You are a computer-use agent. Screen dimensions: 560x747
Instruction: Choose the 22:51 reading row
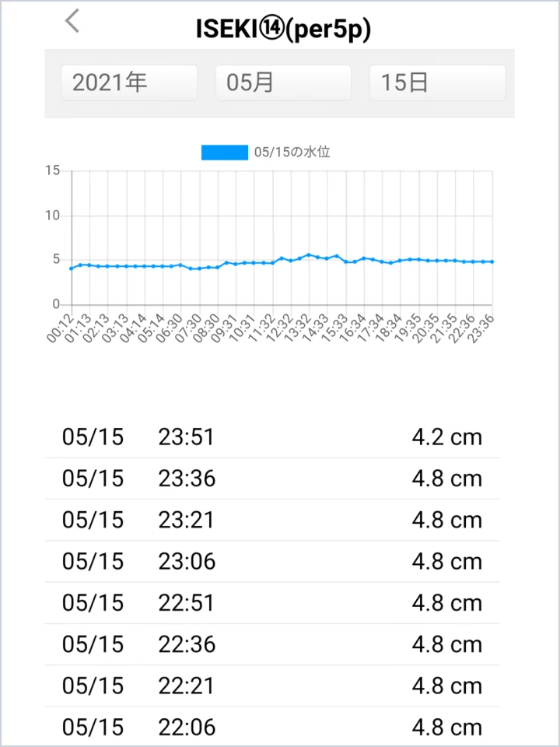tap(272, 603)
